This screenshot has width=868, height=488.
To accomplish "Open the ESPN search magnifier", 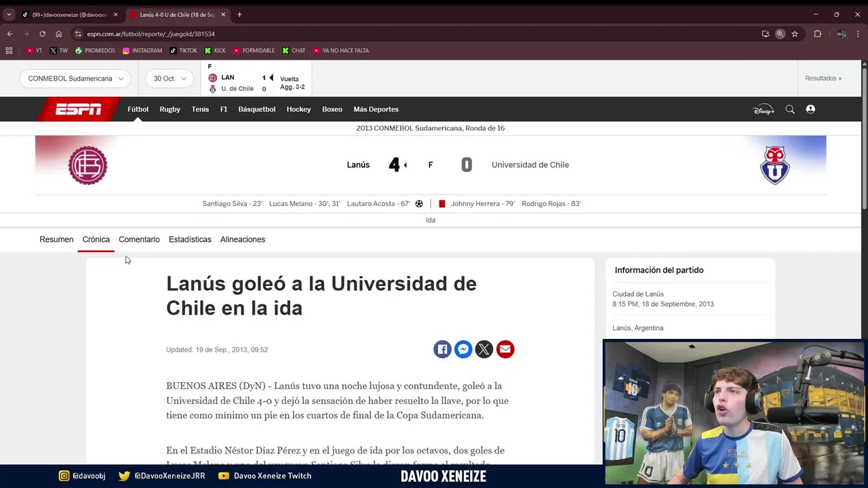I will 790,109.
